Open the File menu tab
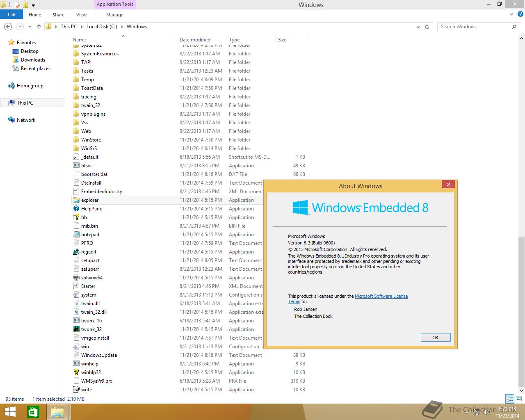The image size is (525, 420). click(x=11, y=14)
